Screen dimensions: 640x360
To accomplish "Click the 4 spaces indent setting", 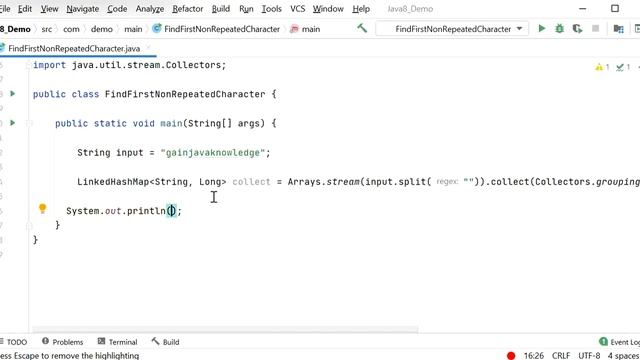I will click(624, 356).
